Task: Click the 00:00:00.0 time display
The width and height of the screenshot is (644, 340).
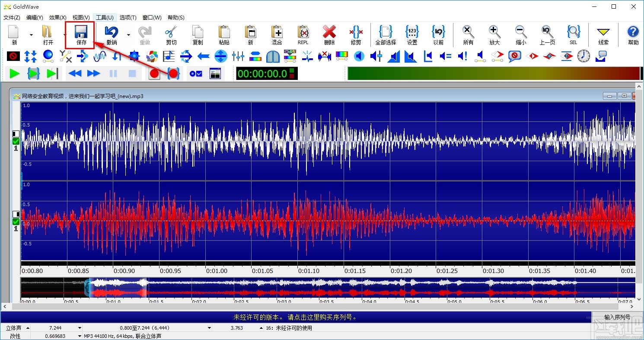Action: (x=262, y=74)
